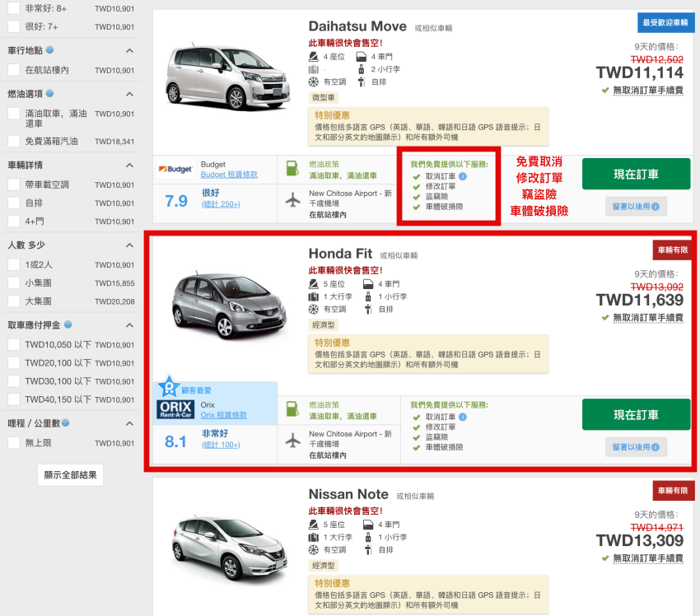Screen dimensions: 700x616
Task: Click airplane icon in Daihatsu Move card
Action: point(293,199)
